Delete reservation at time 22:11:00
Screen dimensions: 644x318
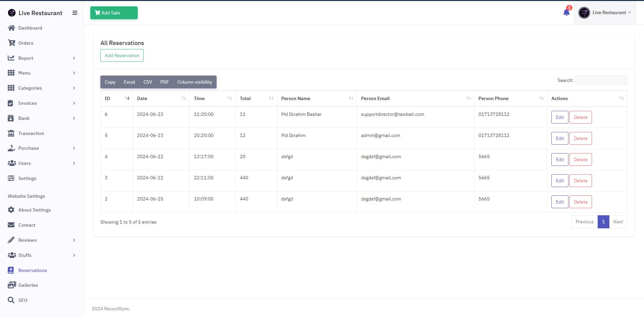pos(581,181)
